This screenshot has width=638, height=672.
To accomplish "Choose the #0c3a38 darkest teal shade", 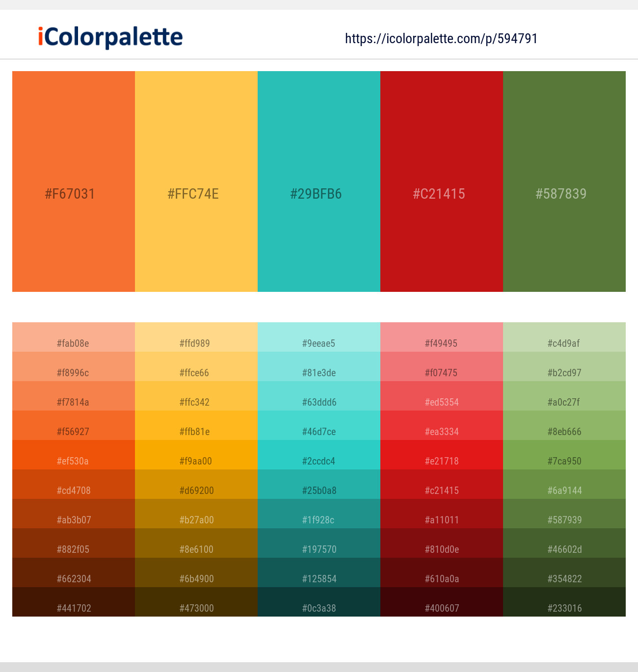I will point(319,602).
